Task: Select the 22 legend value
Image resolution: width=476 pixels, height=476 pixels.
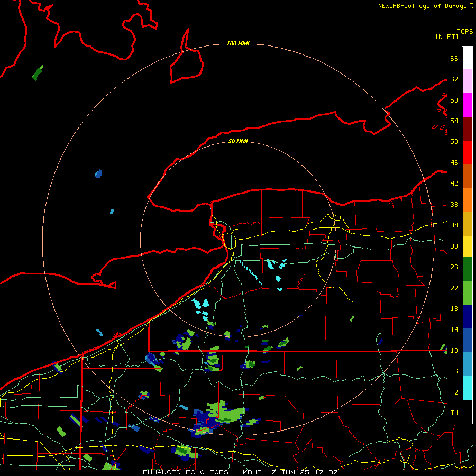Action: [454, 288]
